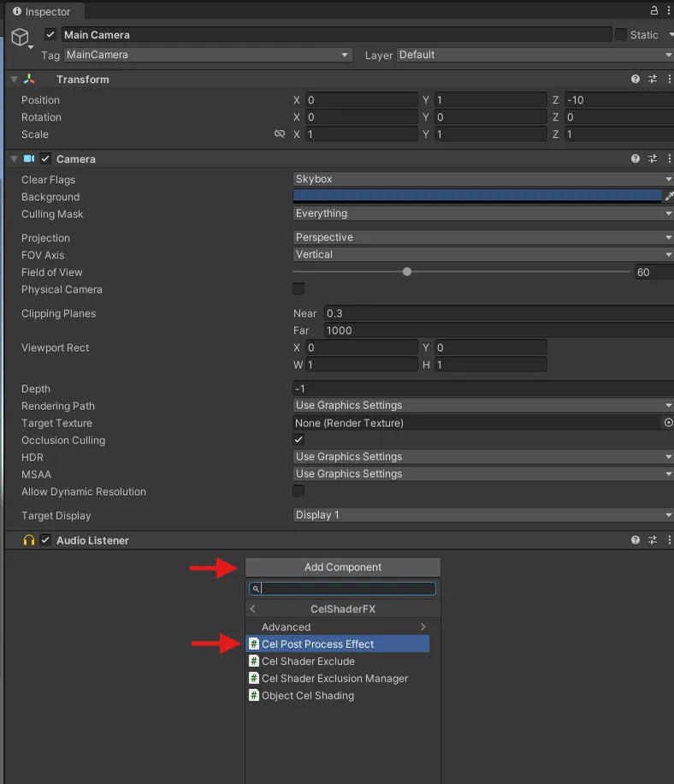The height and width of the screenshot is (784, 674).
Task: Disable the Audio Listener component checkbox
Action: click(x=45, y=540)
